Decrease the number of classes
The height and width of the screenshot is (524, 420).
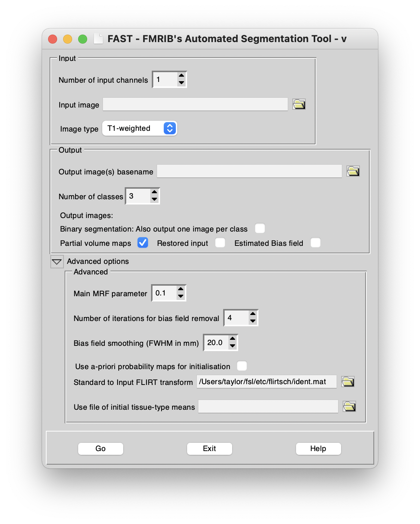[154, 200]
